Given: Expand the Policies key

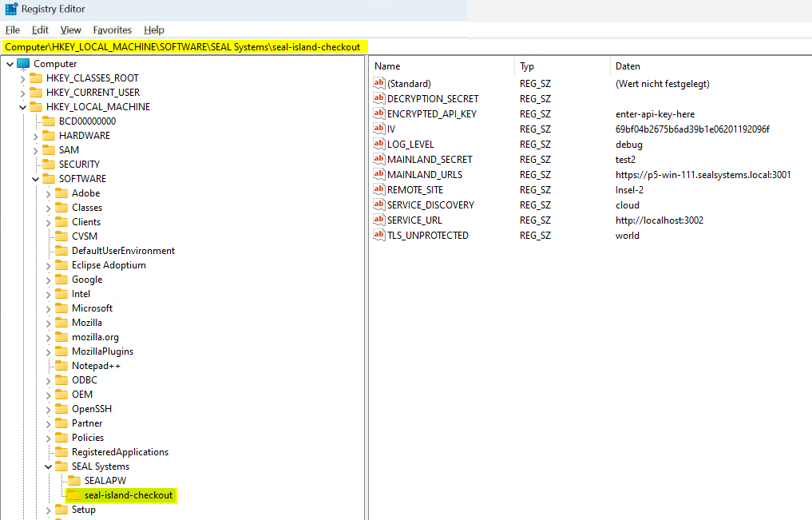Looking at the screenshot, I should [x=47, y=437].
